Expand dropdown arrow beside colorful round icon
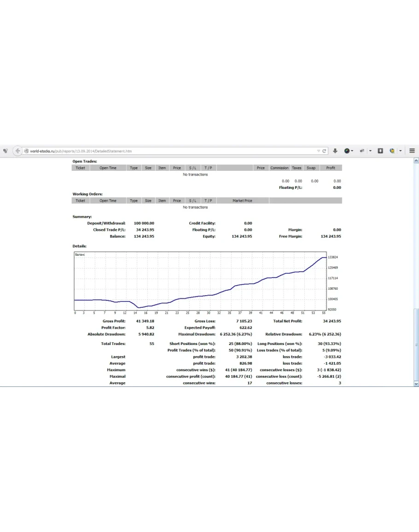Viewport: 419px width, 532px height. click(x=353, y=151)
